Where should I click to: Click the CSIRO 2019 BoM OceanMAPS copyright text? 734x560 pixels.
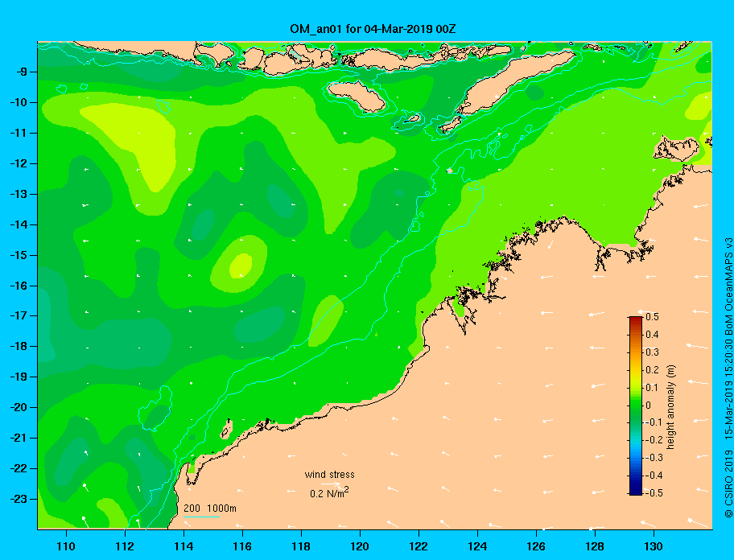[x=728, y=377]
